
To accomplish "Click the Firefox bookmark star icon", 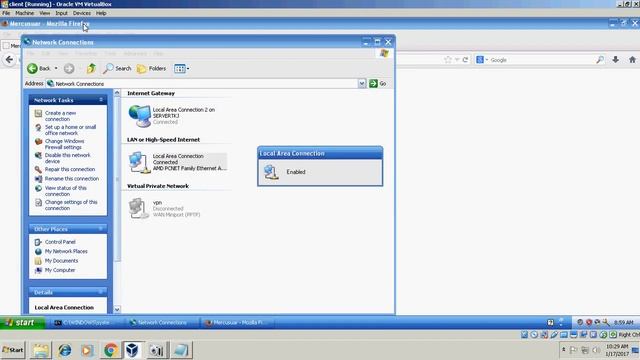I will (448, 60).
